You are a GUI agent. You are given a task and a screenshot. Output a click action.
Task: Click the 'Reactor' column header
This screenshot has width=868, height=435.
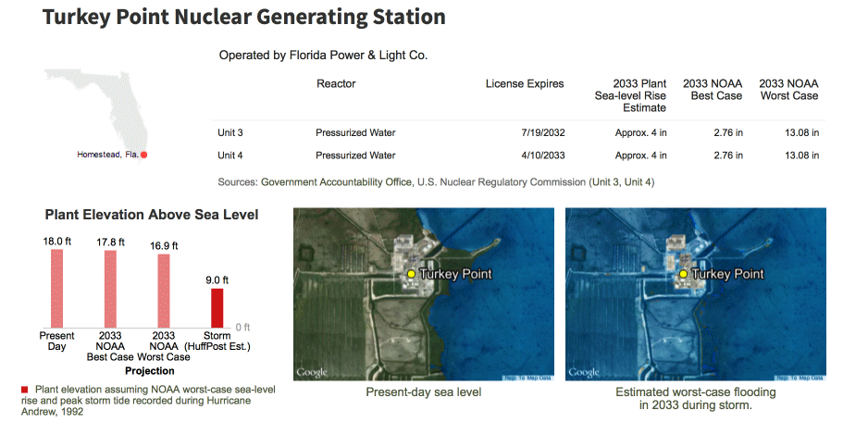[336, 83]
